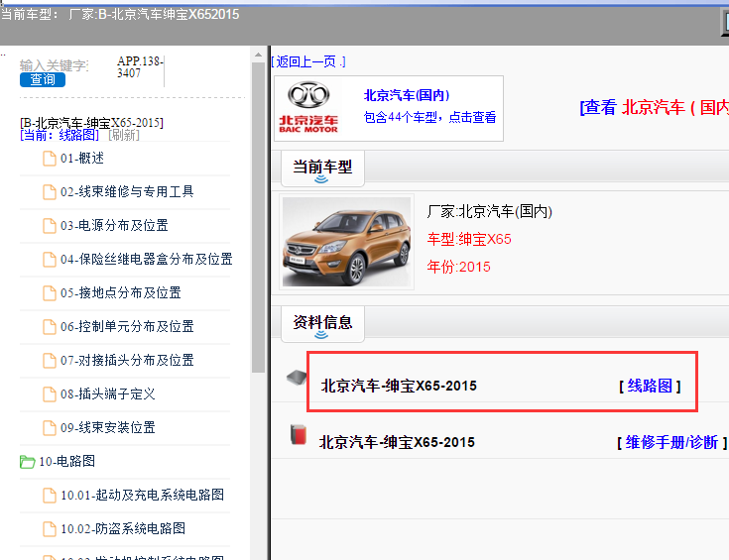
Task: Open 07-对接插头分布及位置 entry
Action: [x=127, y=361]
